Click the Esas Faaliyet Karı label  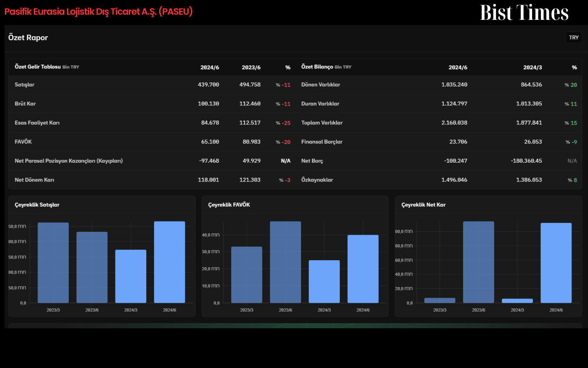click(x=37, y=123)
